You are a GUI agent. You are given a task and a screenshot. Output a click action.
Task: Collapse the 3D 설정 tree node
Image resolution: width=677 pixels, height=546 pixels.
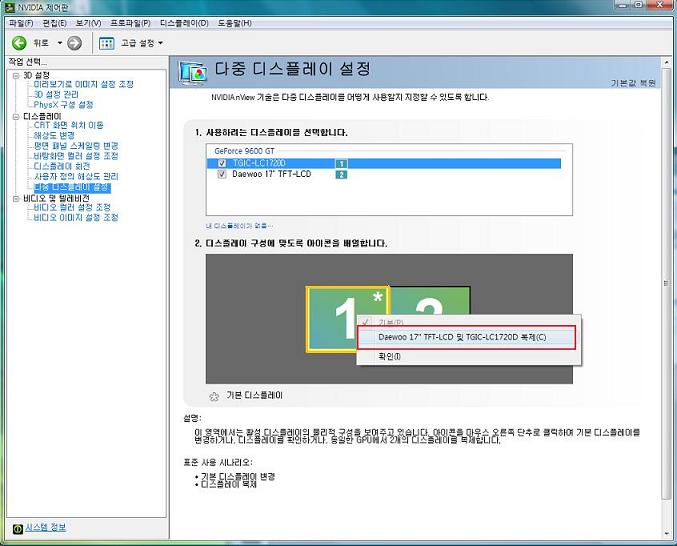[16, 76]
